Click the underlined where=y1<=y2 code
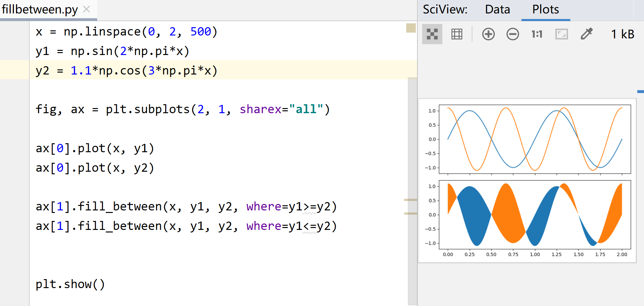 291,226
